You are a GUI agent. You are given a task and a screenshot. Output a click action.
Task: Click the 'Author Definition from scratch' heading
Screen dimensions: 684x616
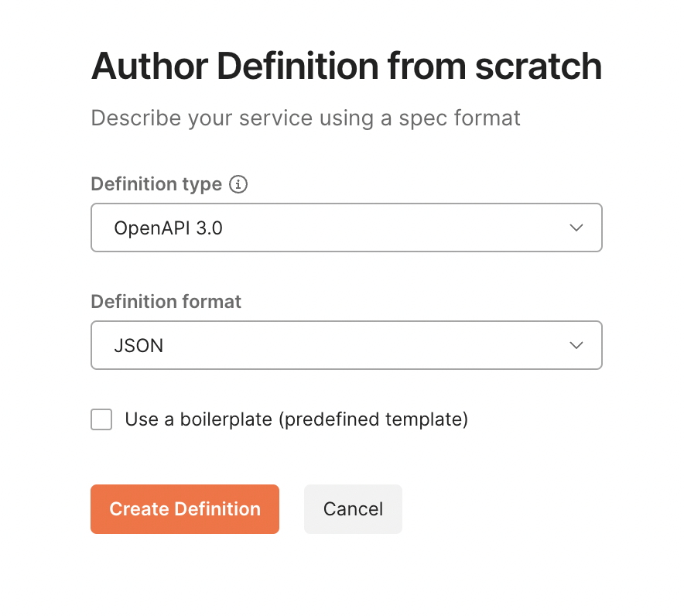[x=347, y=67]
